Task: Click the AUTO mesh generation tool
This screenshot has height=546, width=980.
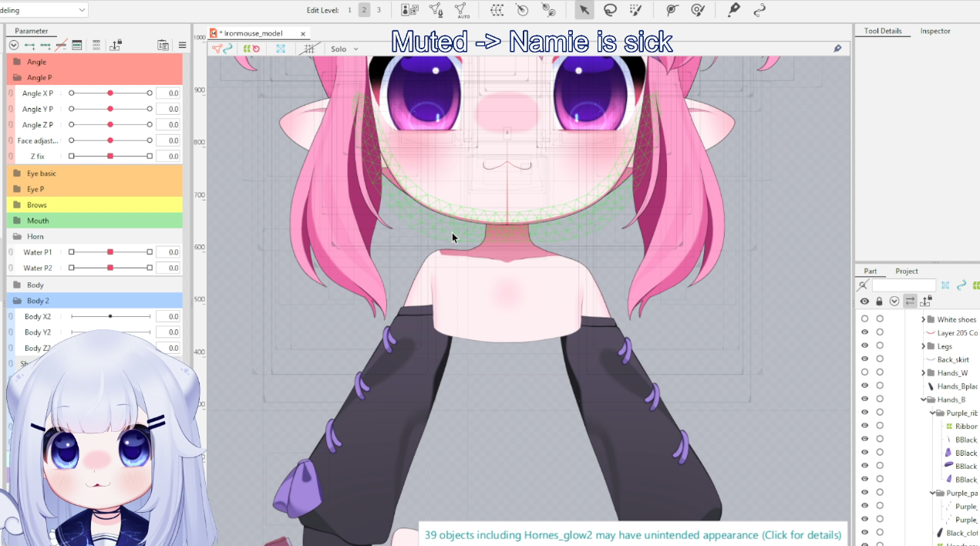Action: tap(462, 10)
